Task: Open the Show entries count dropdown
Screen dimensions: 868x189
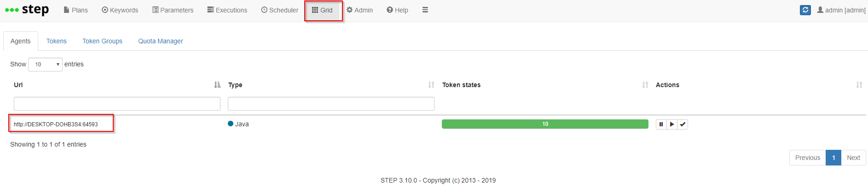Action: 45,65
